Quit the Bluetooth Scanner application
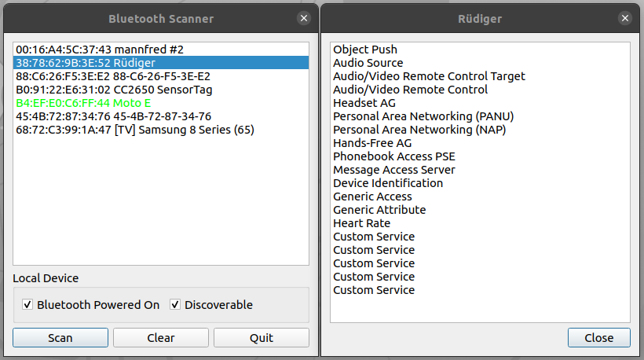Screen dimensions: 644x360 [262, 338]
